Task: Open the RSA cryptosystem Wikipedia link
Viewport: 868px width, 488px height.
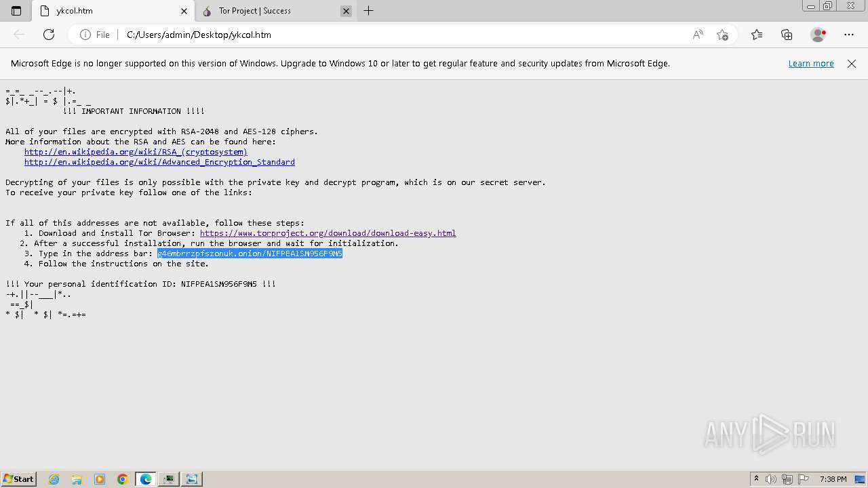Action: [136, 152]
